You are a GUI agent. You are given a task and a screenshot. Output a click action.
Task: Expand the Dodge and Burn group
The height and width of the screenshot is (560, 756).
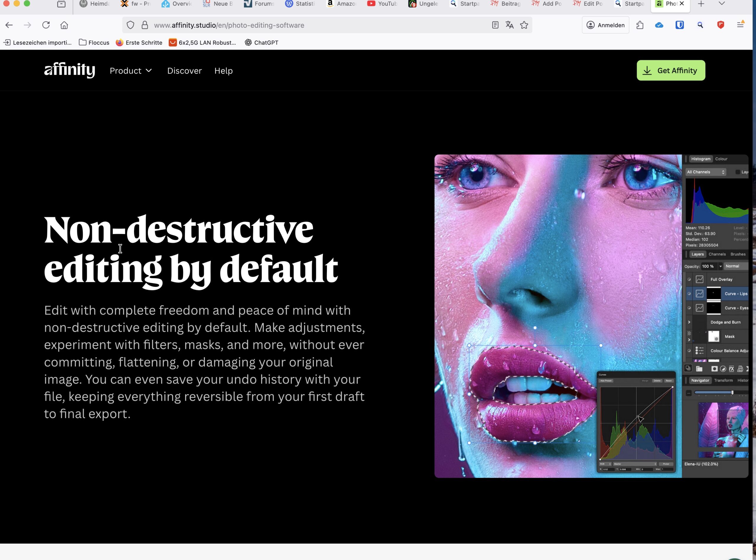(x=689, y=322)
